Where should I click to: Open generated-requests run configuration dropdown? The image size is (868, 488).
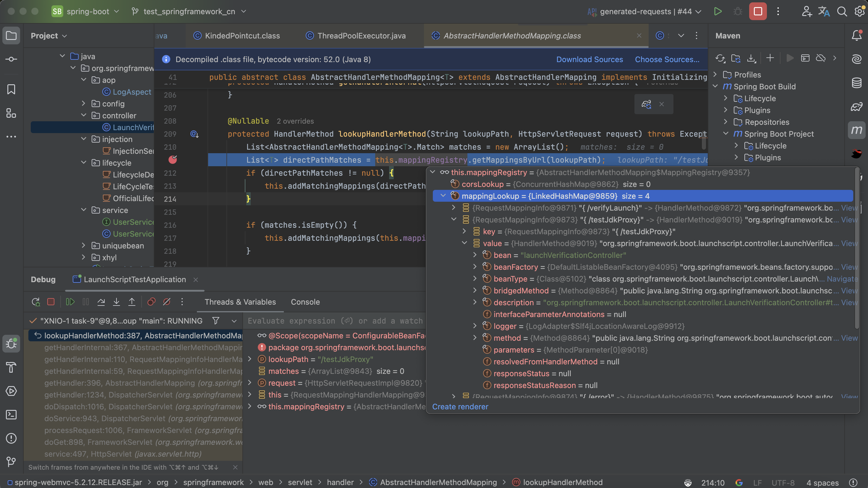tap(645, 12)
